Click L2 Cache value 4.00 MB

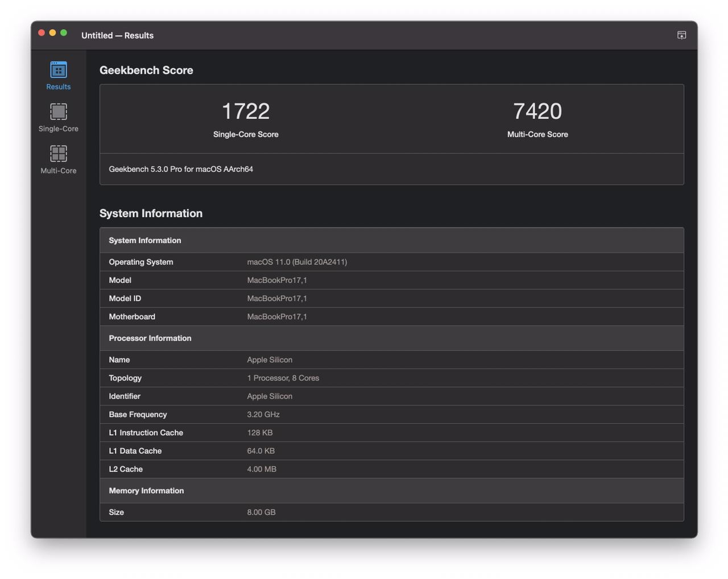(262, 469)
